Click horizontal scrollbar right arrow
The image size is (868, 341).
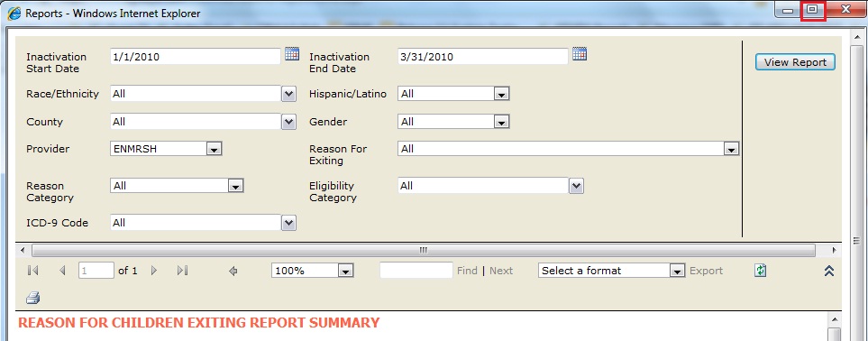834,251
